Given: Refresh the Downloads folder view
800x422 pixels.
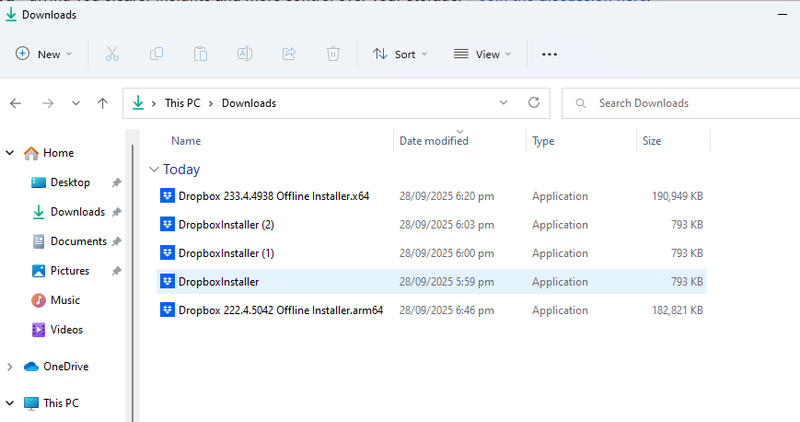Looking at the screenshot, I should [534, 103].
